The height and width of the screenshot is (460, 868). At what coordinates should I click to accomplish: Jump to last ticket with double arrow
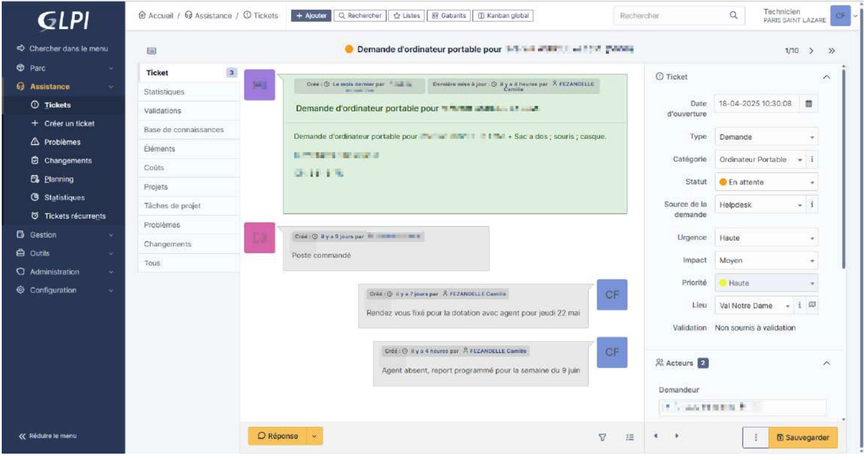(832, 51)
